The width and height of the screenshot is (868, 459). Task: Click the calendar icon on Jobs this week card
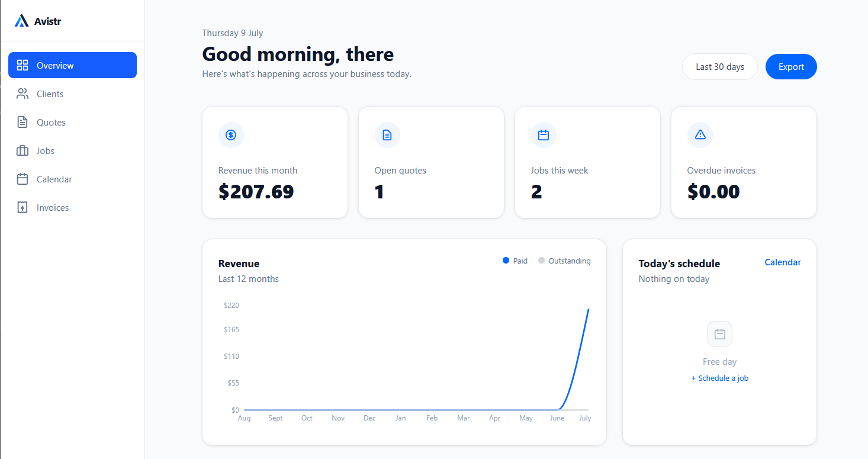[544, 135]
